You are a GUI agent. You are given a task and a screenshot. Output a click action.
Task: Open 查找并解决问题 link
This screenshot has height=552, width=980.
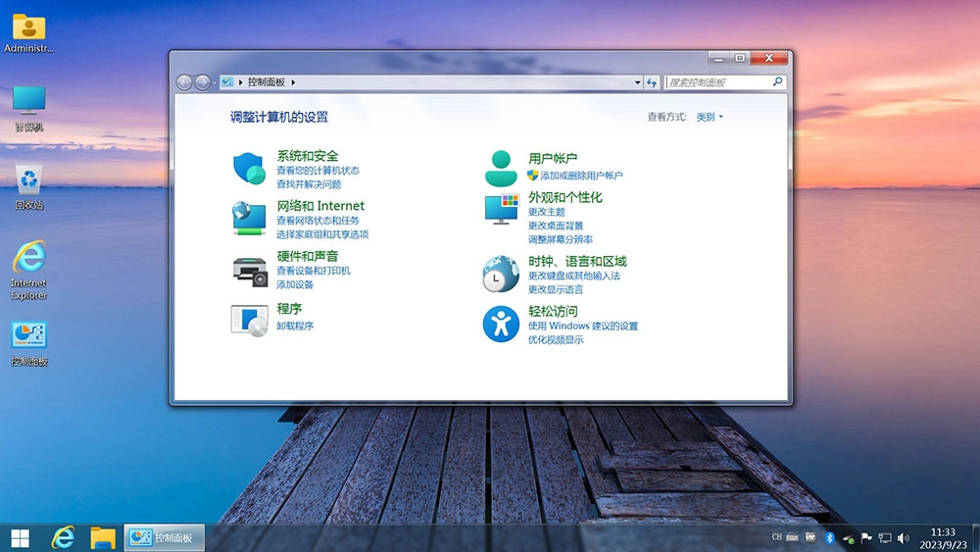309,184
